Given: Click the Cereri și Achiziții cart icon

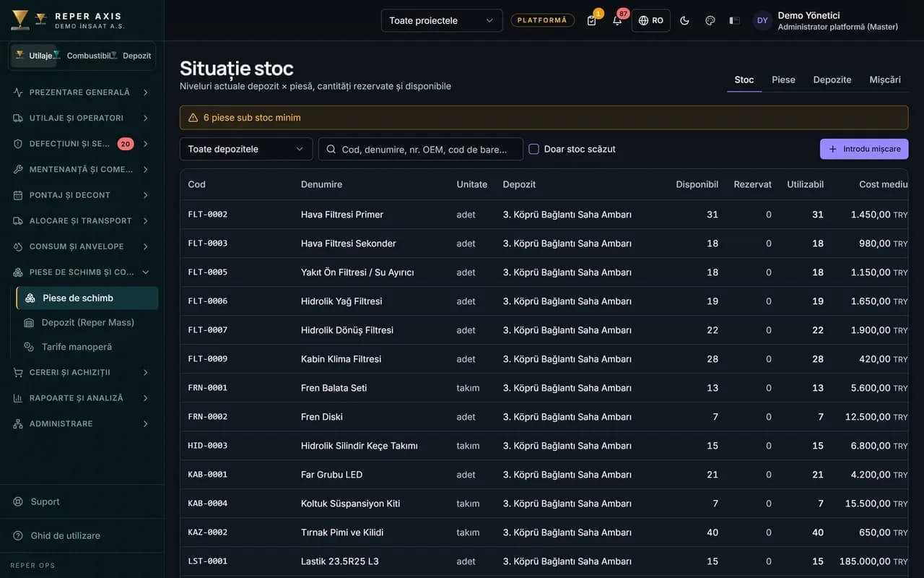Looking at the screenshot, I should pos(18,372).
